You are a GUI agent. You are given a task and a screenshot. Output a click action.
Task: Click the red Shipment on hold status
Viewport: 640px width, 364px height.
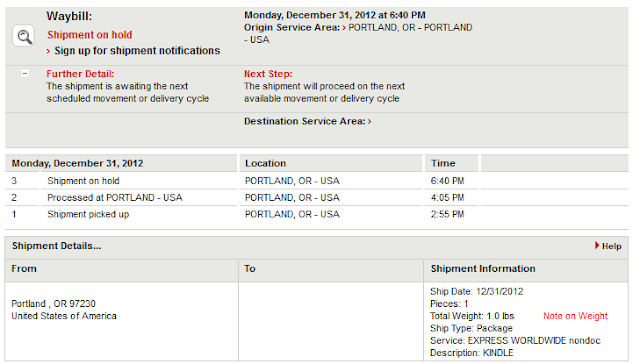pyautogui.click(x=90, y=35)
